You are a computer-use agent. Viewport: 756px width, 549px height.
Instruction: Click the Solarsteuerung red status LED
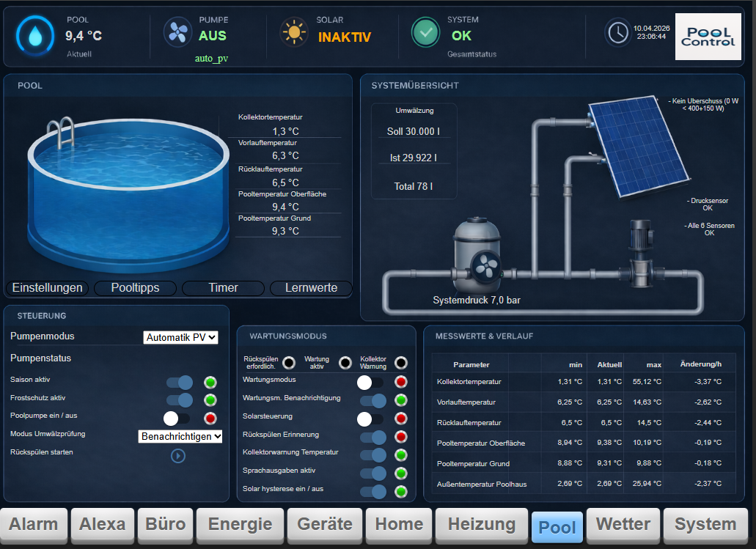[400, 419]
